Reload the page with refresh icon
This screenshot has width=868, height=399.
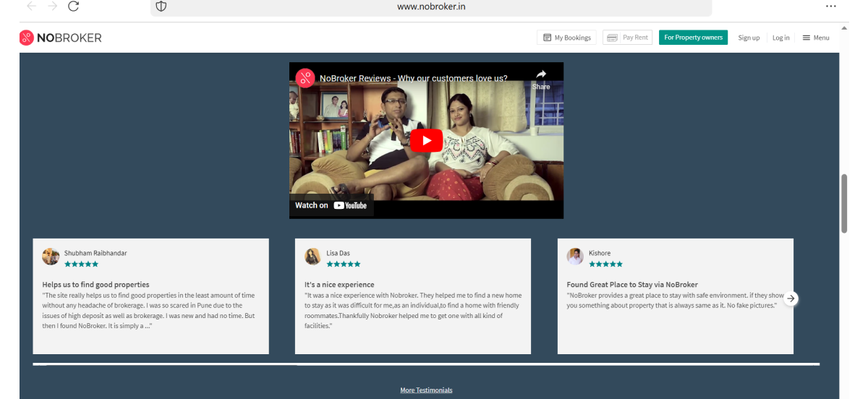(x=73, y=6)
